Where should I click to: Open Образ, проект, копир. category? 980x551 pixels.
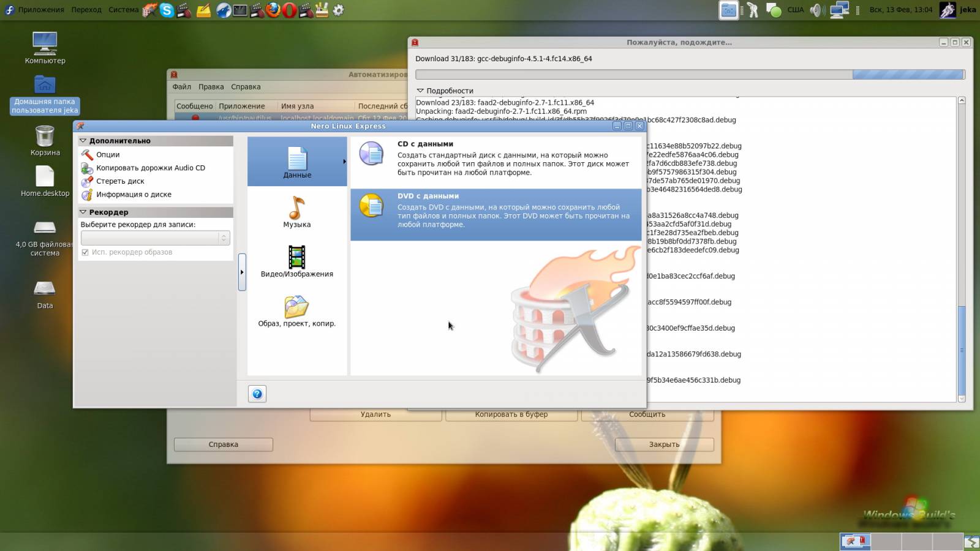coord(297,310)
